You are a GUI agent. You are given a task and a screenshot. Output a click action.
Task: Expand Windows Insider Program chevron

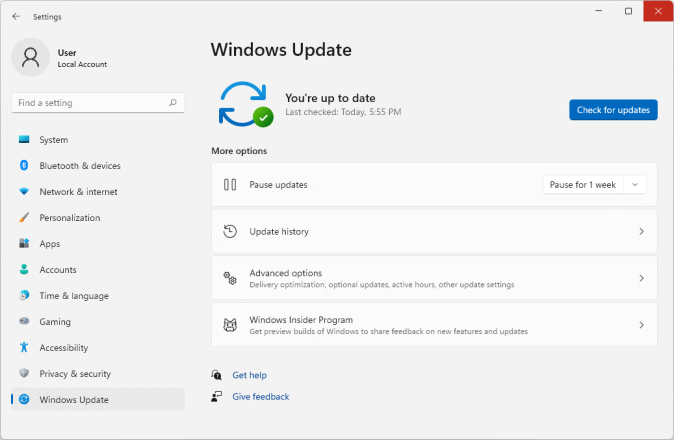[641, 325]
